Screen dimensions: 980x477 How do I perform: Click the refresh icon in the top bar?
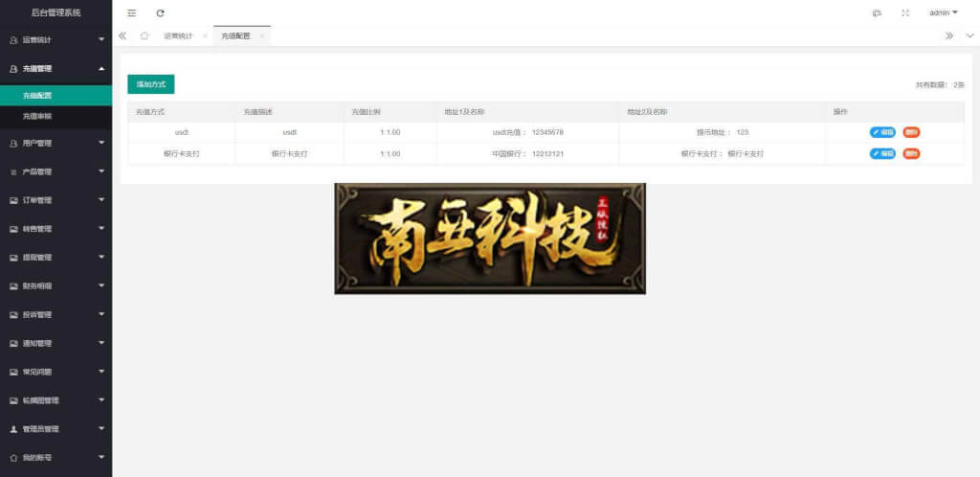160,12
